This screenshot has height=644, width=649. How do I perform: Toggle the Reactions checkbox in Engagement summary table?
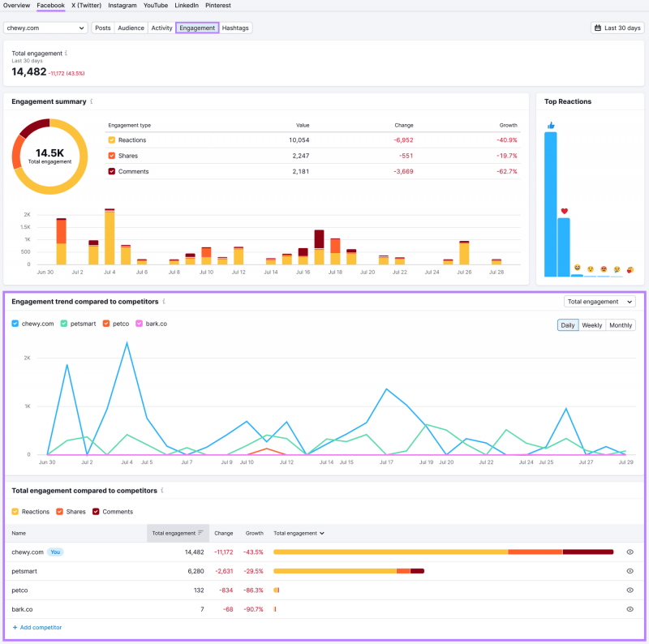(112, 140)
